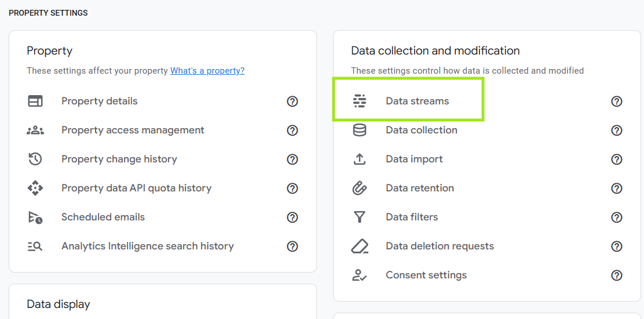Click the Consent settings person icon
Image resolution: width=644 pixels, height=319 pixels.
tap(360, 275)
